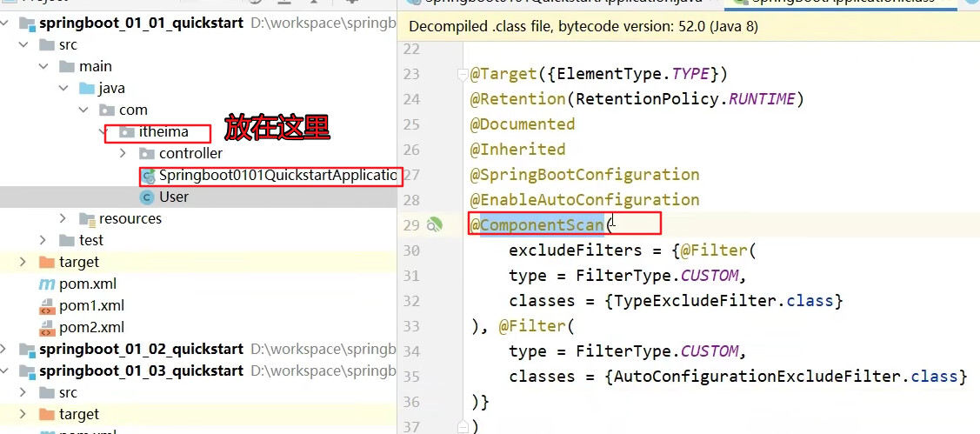This screenshot has height=434, width=980.
Task: Click the orange target folder icon above pom.xml
Action: click(x=47, y=262)
